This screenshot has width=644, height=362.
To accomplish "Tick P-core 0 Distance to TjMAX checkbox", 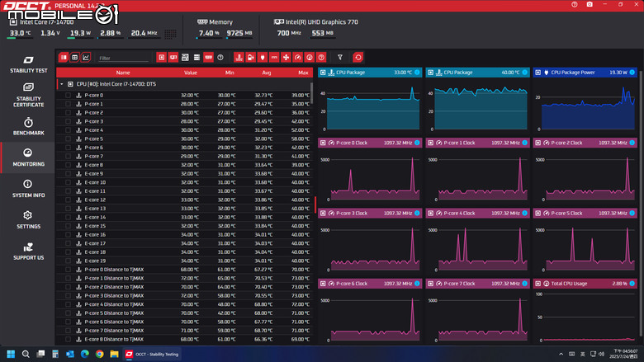I will coord(68,270).
